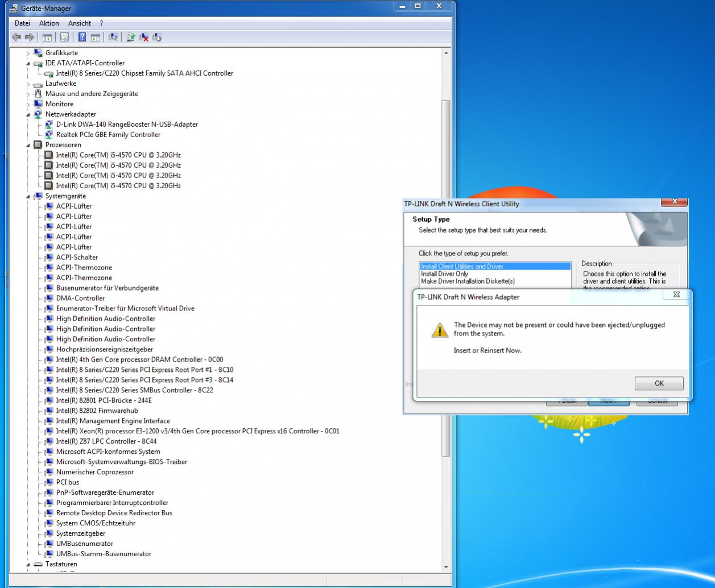Select Intel Xeon PCI Express x16 Controller row
The image size is (715, 588).
[198, 432]
